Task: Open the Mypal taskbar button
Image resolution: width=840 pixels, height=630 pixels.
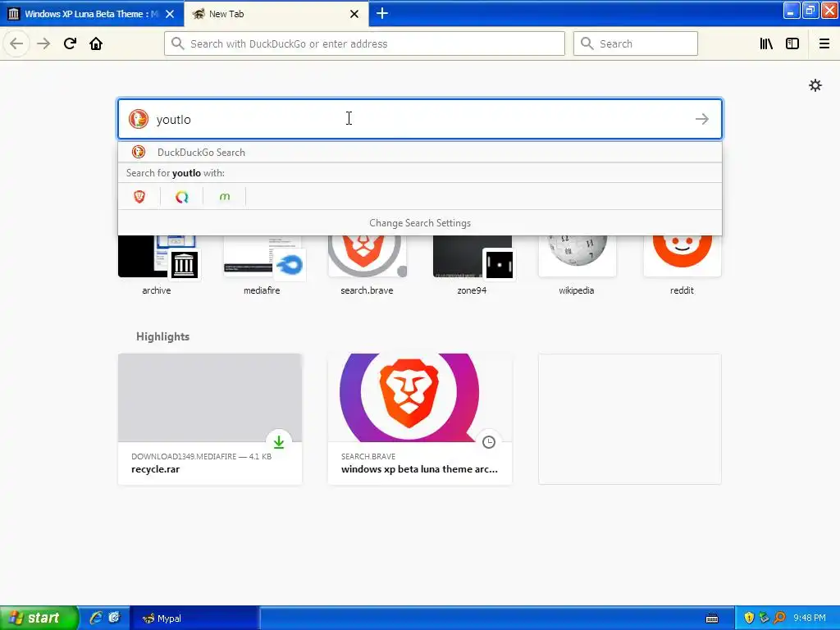Action: (194, 619)
